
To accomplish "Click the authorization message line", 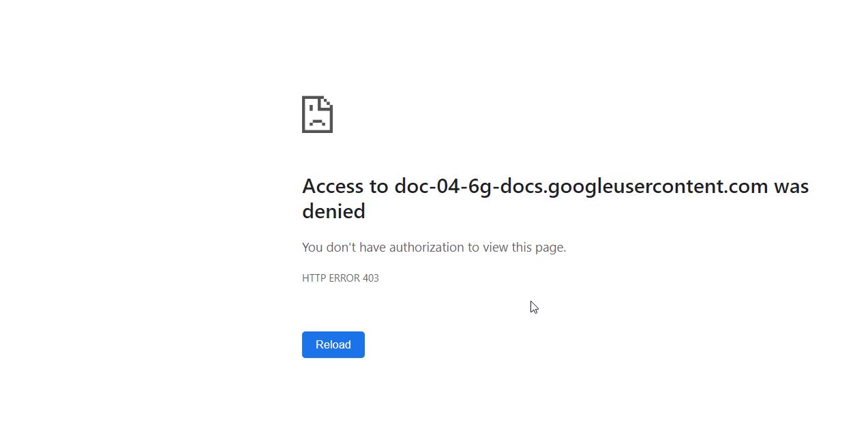I will pos(434,247).
